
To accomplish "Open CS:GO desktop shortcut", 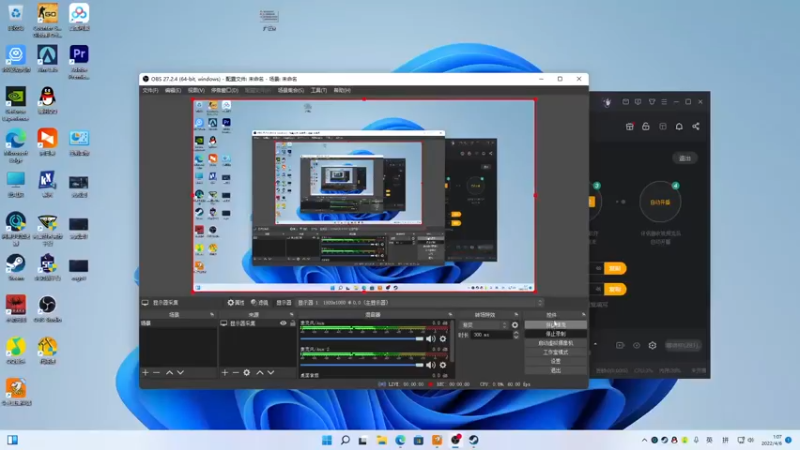I will (x=47, y=19).
